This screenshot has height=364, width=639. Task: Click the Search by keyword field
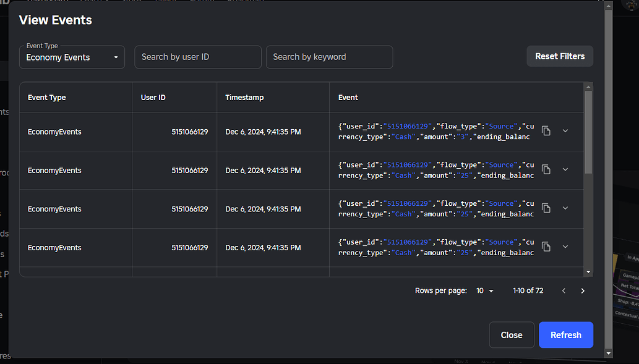tap(329, 57)
